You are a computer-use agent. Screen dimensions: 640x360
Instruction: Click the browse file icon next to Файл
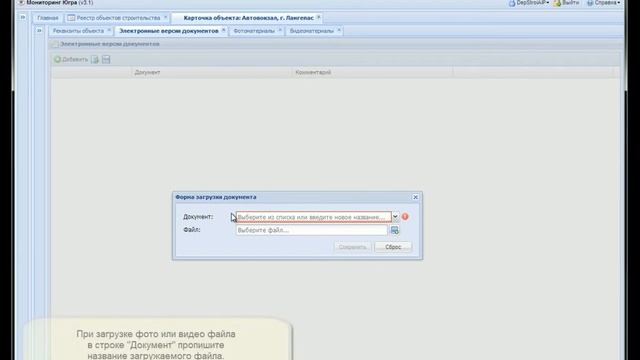pos(395,230)
